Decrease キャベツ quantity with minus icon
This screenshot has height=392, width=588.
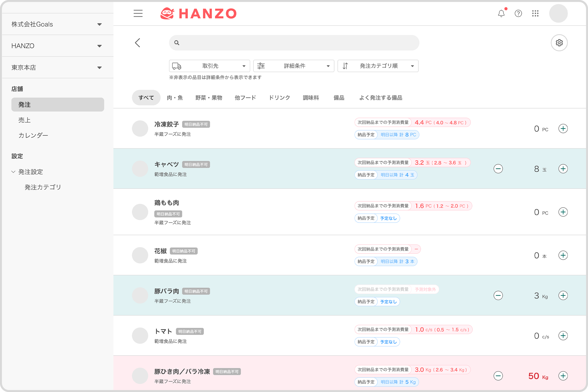pyautogui.click(x=498, y=169)
